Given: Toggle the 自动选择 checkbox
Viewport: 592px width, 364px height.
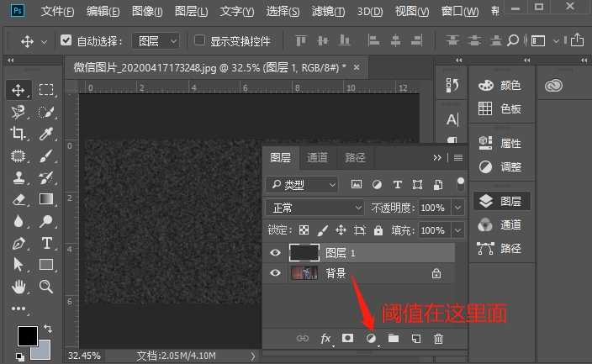Looking at the screenshot, I should coord(67,40).
